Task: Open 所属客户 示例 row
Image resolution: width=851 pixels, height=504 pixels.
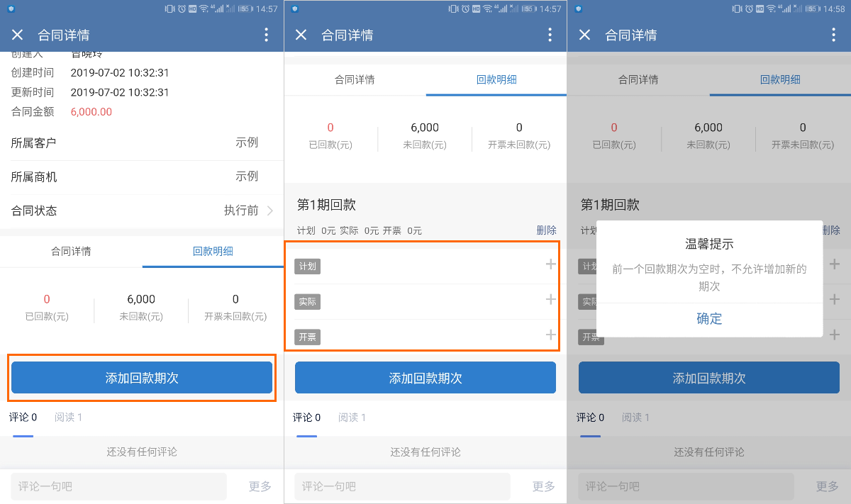Action: pyautogui.click(x=142, y=142)
